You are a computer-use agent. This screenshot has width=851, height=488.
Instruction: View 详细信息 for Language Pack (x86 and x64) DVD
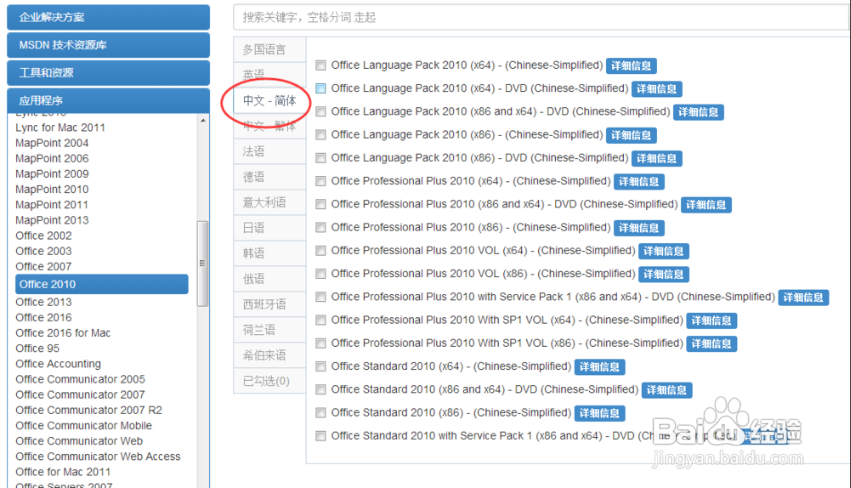[x=698, y=112]
